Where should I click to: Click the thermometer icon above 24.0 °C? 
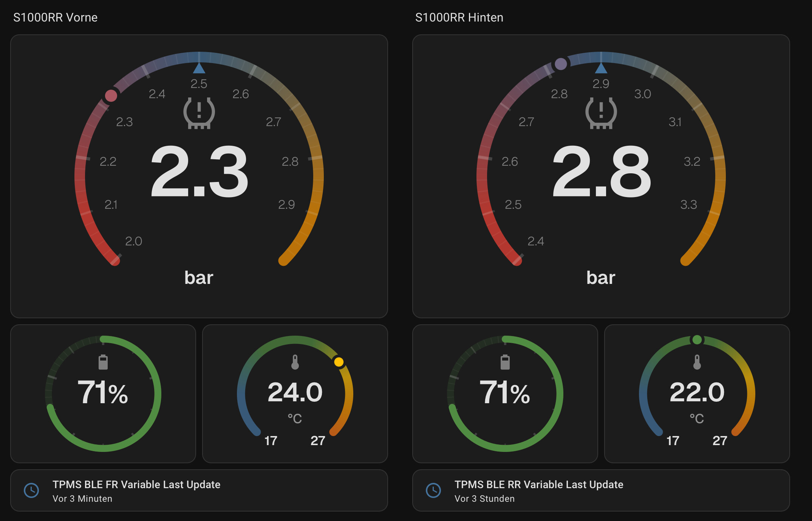295,362
